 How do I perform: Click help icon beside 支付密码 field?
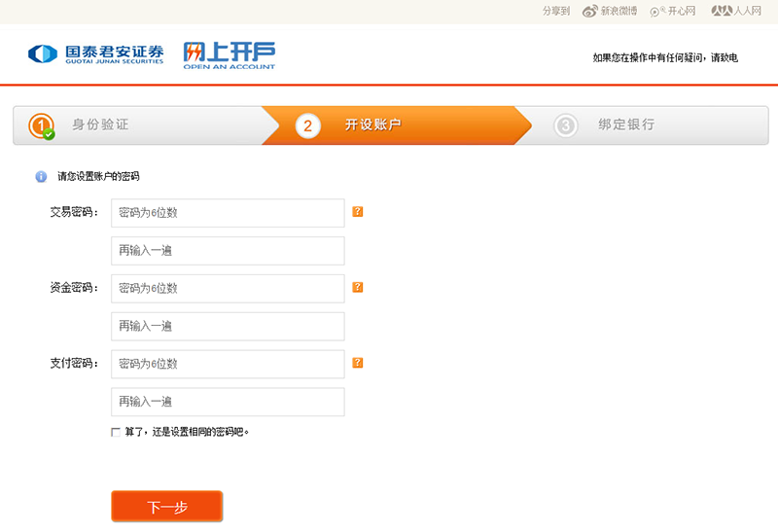[x=358, y=363]
